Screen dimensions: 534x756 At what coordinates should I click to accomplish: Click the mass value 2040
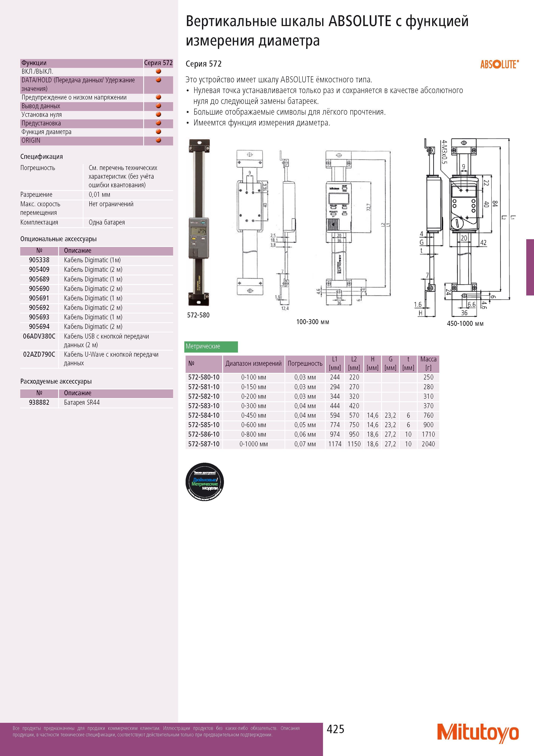click(x=428, y=444)
